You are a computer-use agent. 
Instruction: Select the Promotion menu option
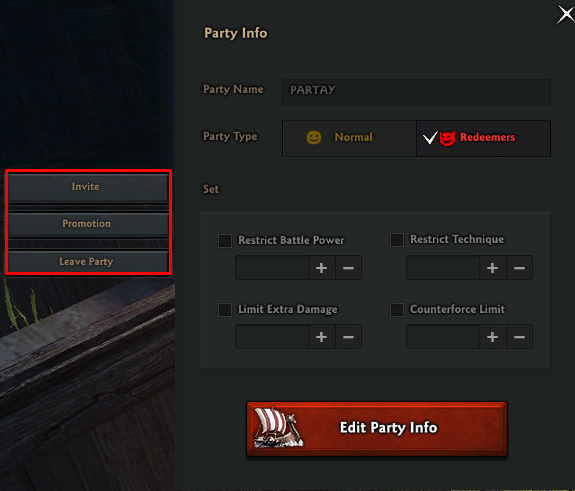pos(88,225)
